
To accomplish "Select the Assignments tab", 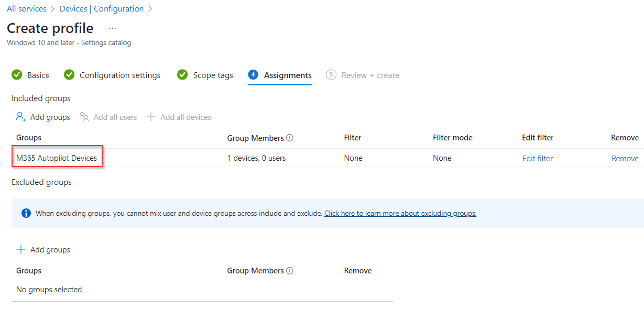I will pos(288,75).
